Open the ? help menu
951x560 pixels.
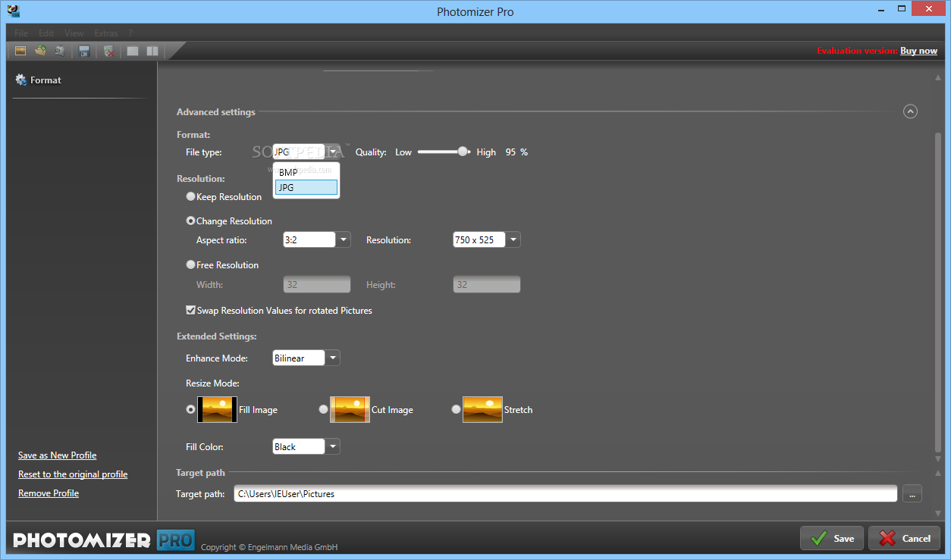point(130,33)
